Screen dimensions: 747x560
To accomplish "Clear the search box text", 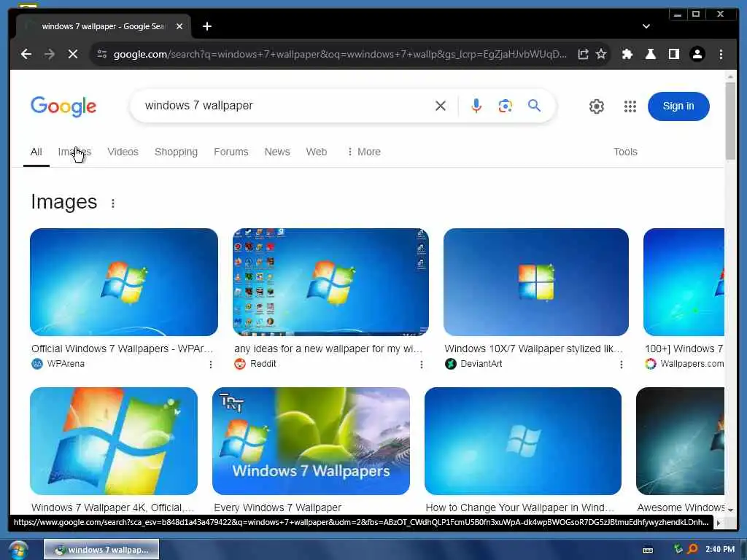I will click(x=441, y=106).
